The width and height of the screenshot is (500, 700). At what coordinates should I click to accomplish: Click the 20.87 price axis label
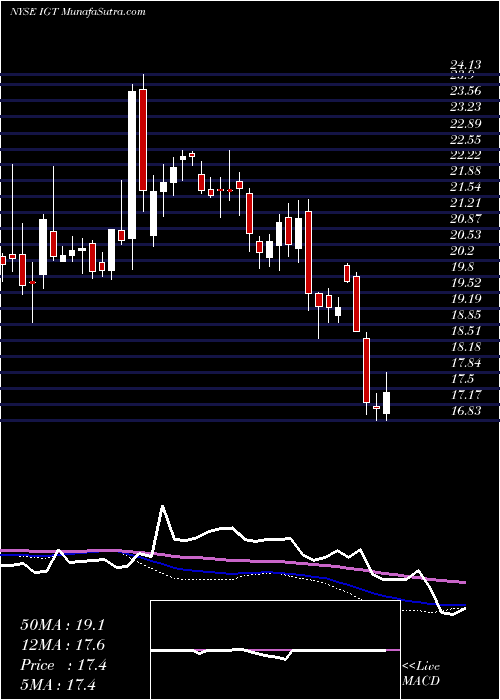466,219
